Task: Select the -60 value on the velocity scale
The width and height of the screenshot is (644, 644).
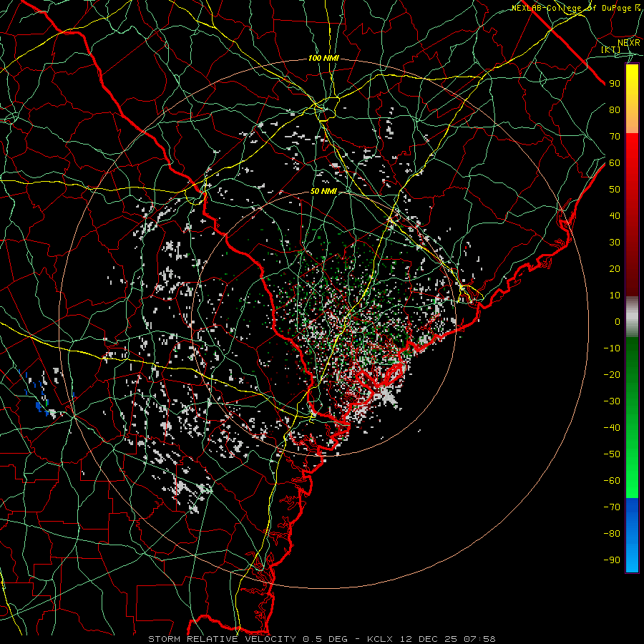Action: tap(612, 481)
